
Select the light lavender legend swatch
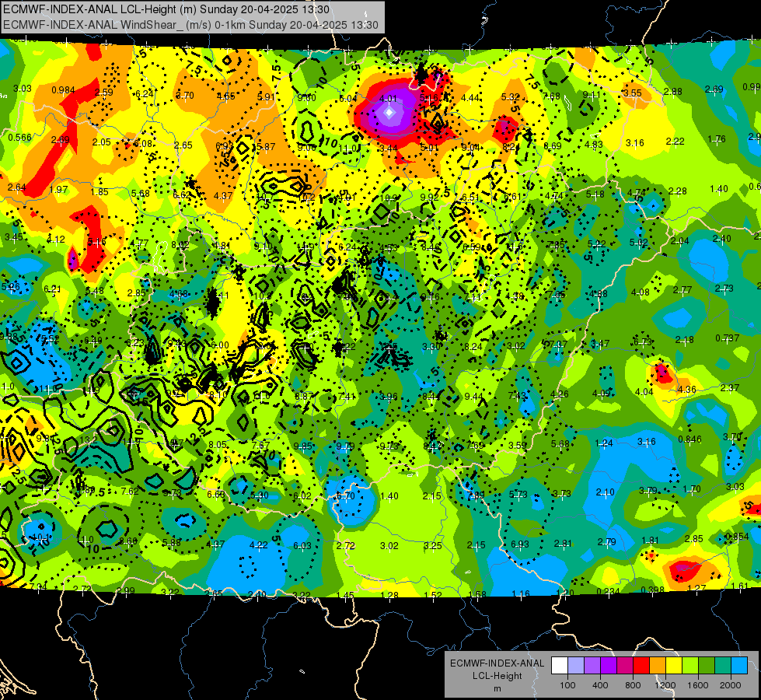point(576,666)
